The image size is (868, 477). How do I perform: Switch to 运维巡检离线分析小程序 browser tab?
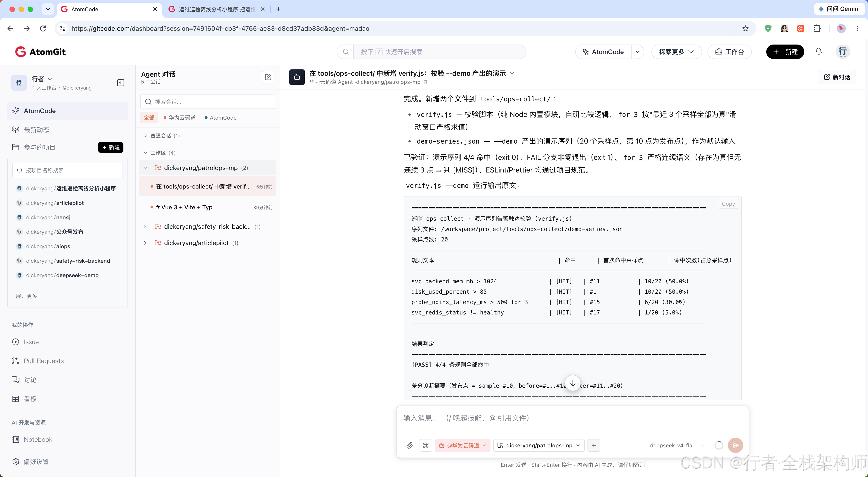(x=217, y=9)
